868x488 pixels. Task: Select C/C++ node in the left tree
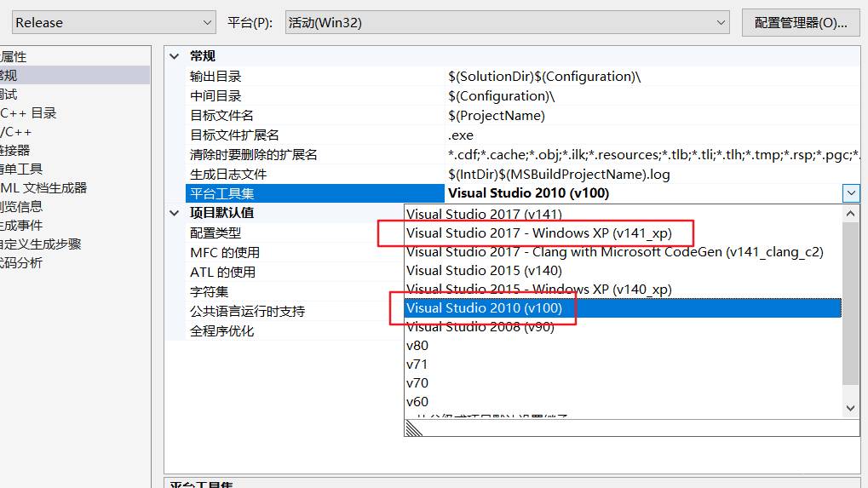(16, 132)
